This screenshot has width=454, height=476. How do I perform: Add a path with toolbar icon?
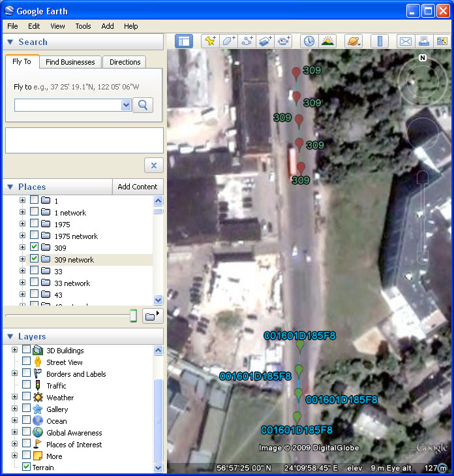(247, 41)
